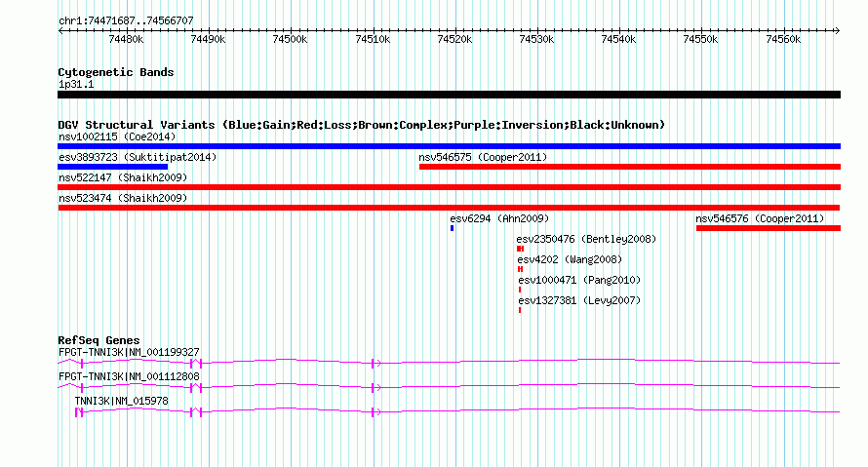Open gene FPGT-TNNI3K|NM_001112808 label
868x467 pixels.
click(x=129, y=376)
